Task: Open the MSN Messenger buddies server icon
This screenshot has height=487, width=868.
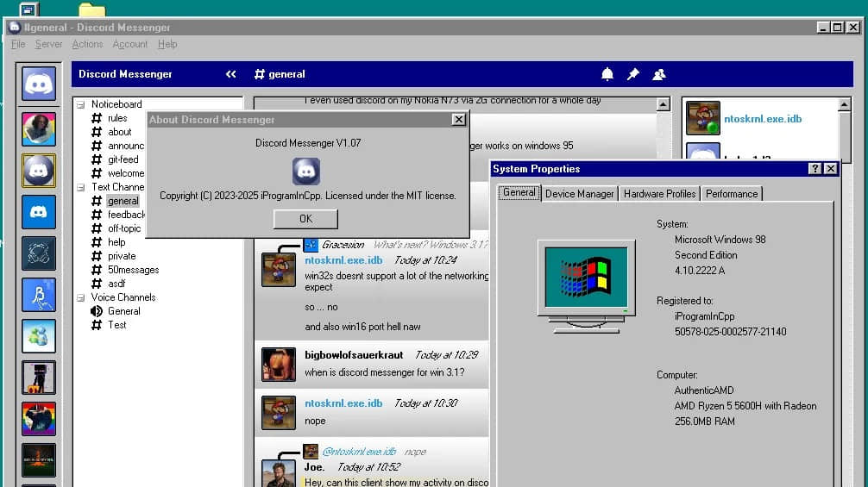Action: pos(39,336)
